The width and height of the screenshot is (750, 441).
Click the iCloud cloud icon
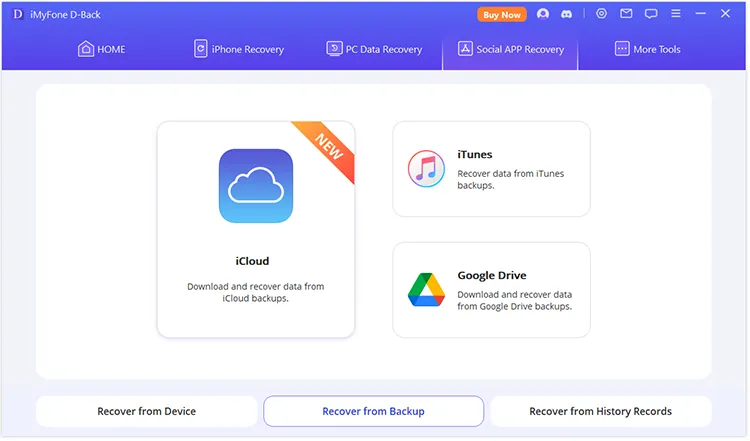[x=256, y=186]
